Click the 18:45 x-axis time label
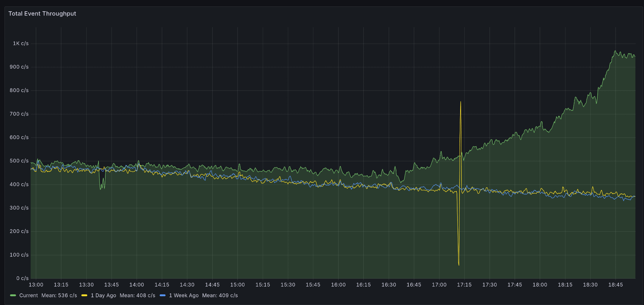644x305 pixels. click(615, 285)
